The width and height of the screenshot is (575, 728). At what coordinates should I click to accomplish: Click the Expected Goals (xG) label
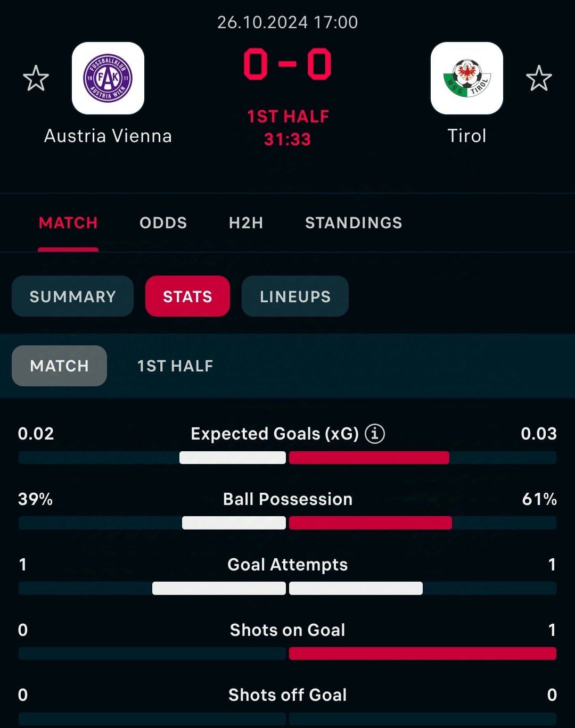(x=275, y=434)
